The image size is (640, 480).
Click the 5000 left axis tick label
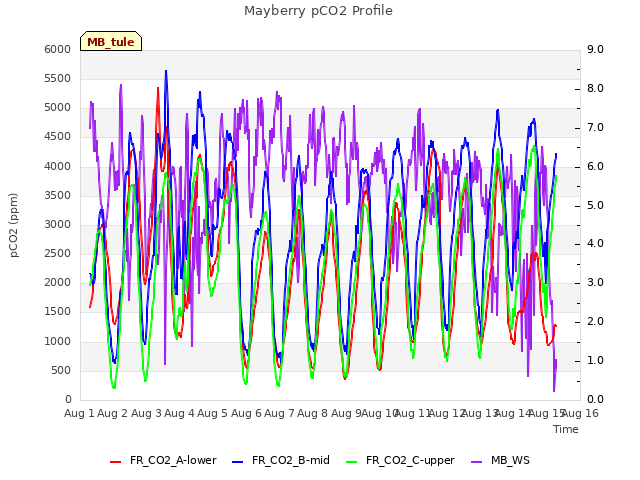tap(58, 108)
